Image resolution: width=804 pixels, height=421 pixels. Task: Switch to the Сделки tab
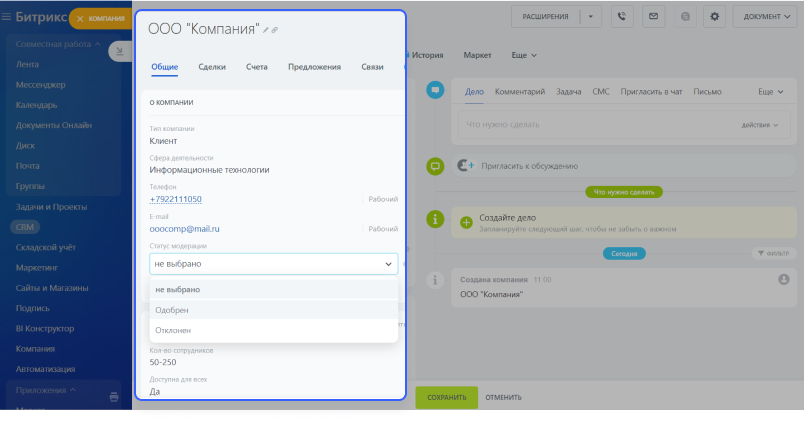coord(212,67)
